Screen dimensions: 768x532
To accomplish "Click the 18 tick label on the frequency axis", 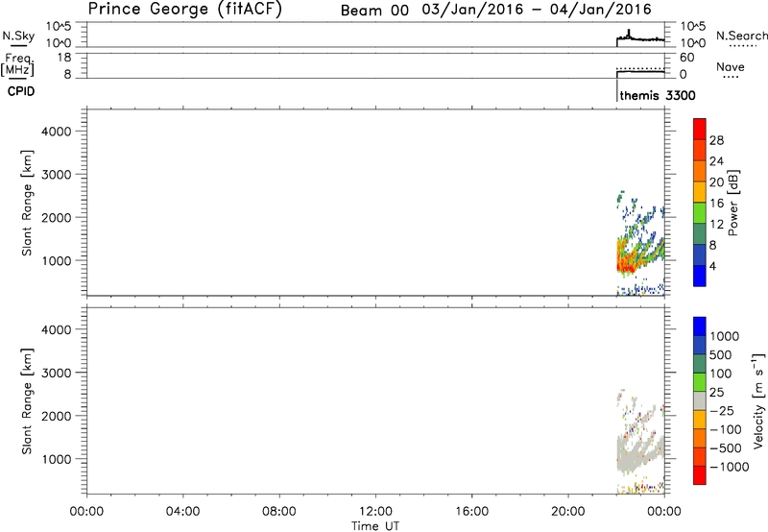I will (64, 58).
